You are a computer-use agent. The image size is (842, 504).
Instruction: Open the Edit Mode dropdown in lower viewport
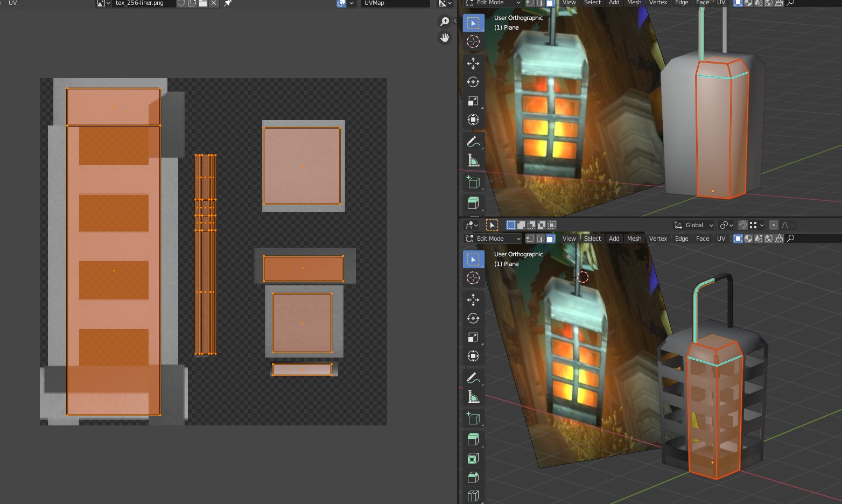[493, 239]
